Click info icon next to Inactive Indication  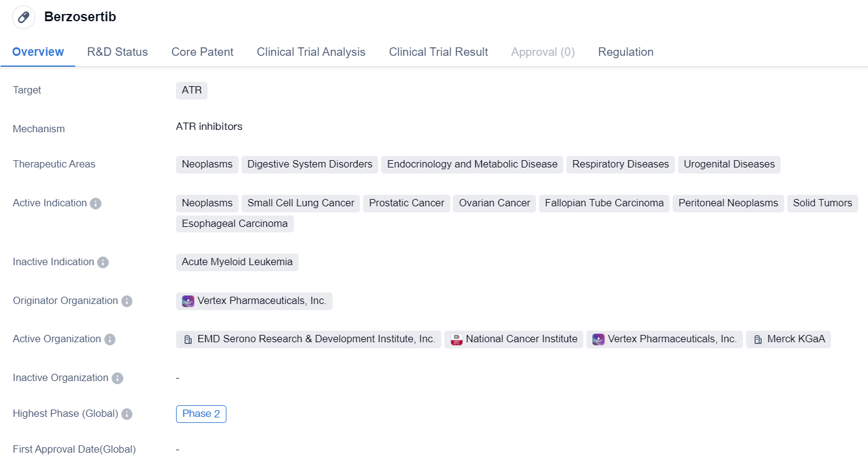103,262
